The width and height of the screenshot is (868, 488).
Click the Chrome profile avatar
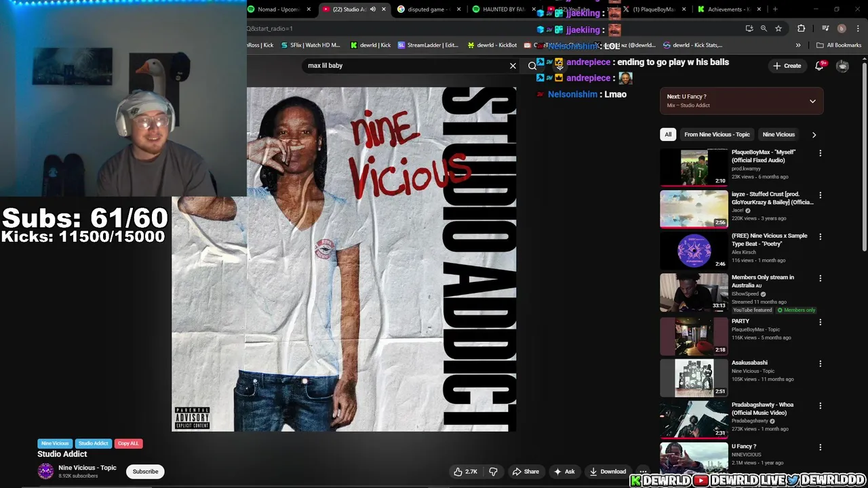pos(842,28)
